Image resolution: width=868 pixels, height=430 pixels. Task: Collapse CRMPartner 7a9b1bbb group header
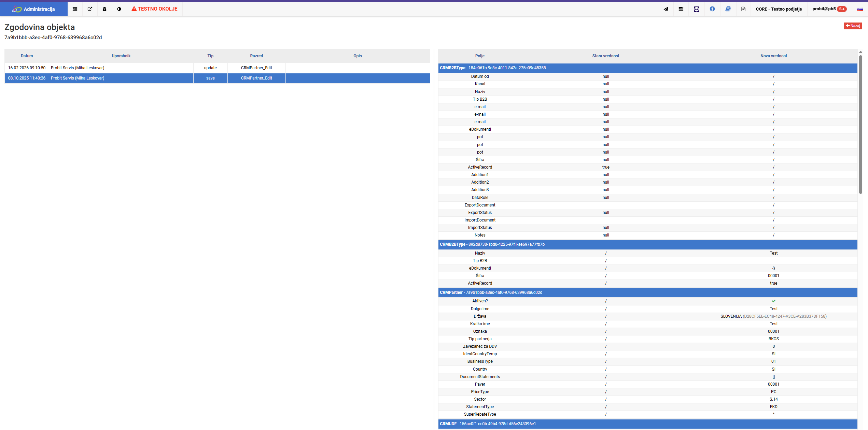point(648,292)
